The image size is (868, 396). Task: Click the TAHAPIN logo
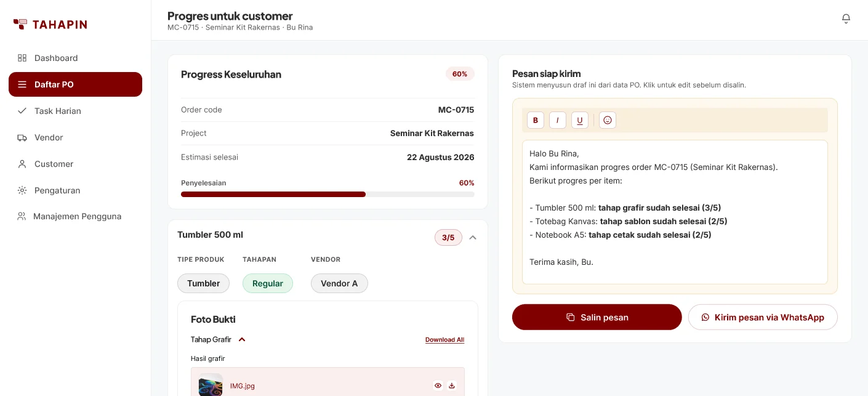click(50, 25)
